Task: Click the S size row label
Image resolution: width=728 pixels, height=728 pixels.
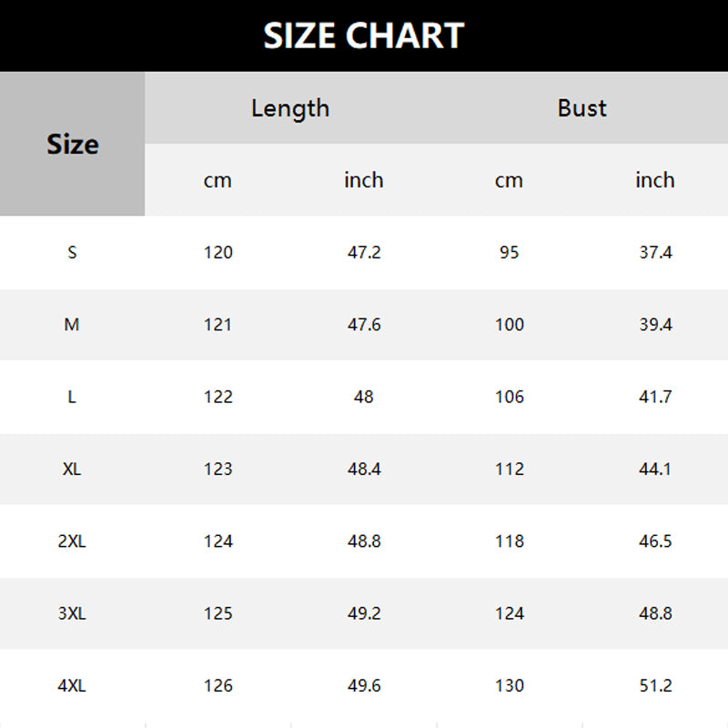Action: 73,252
